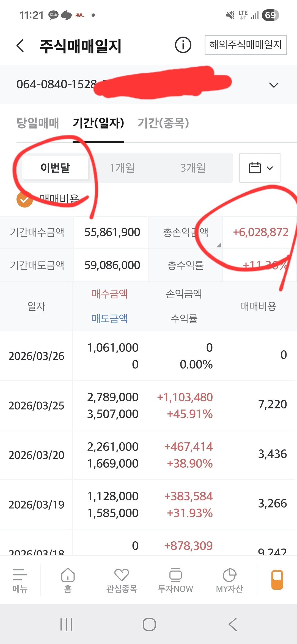Open the info circle icon
This screenshot has height=644, width=297.
[183, 45]
